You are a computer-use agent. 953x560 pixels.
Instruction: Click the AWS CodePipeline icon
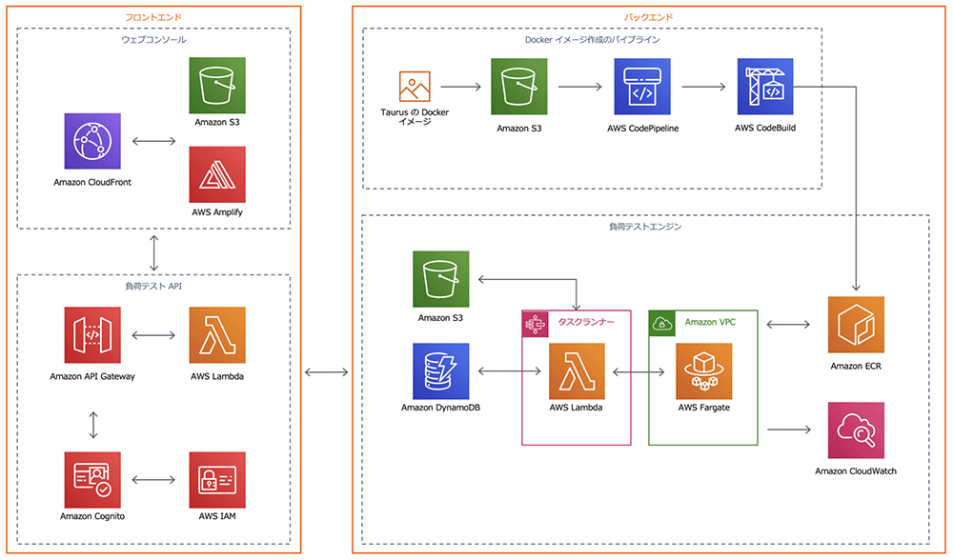pos(644,87)
